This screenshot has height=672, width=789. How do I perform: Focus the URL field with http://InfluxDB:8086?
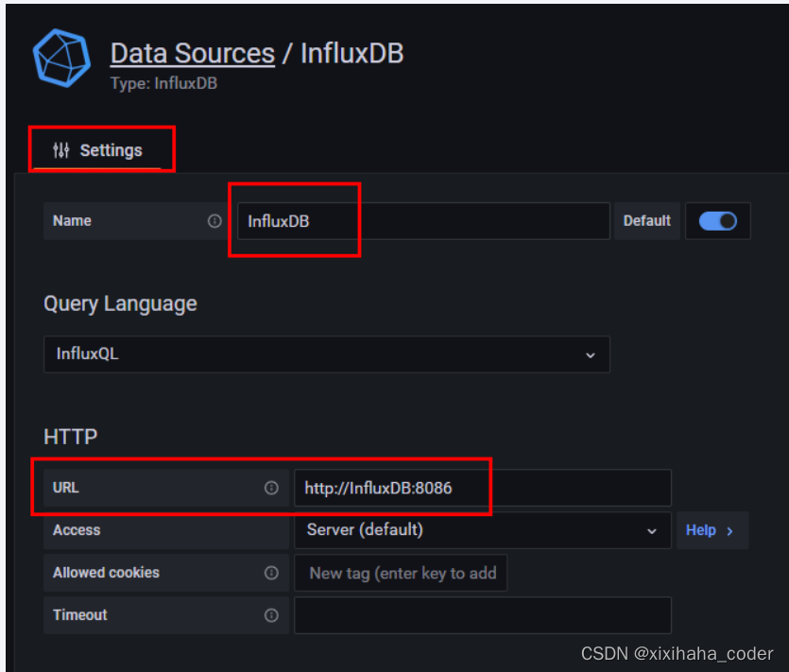tap(483, 488)
